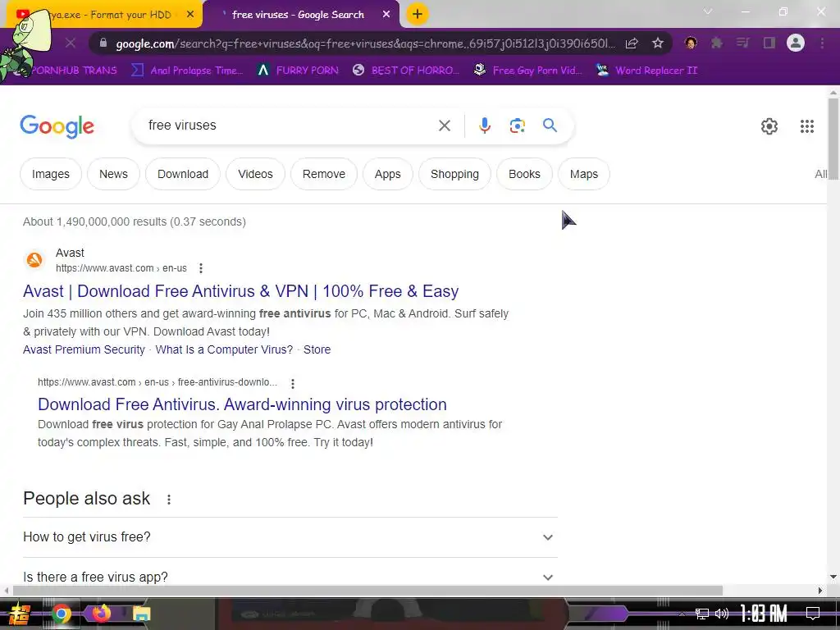Screen dimensions: 840x630
Task: Filter results by Videos
Action: point(256,174)
